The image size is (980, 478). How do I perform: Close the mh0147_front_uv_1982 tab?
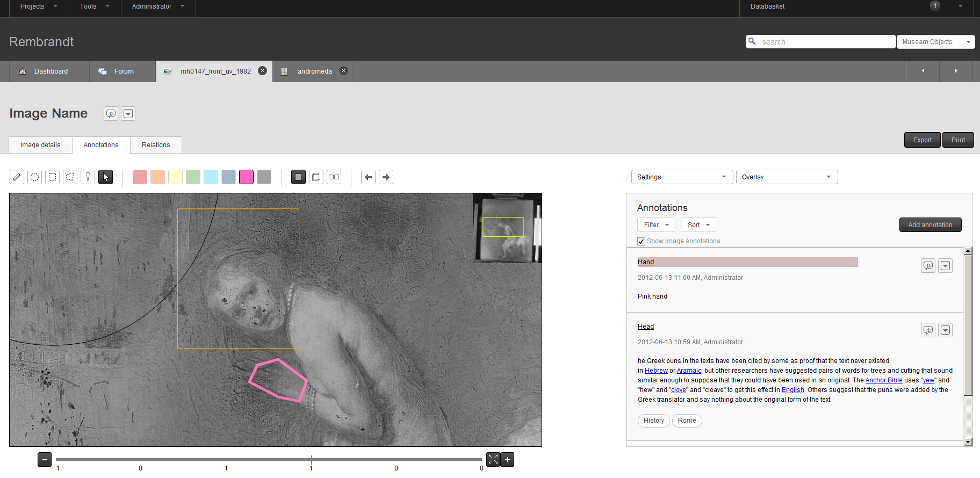coord(263,71)
